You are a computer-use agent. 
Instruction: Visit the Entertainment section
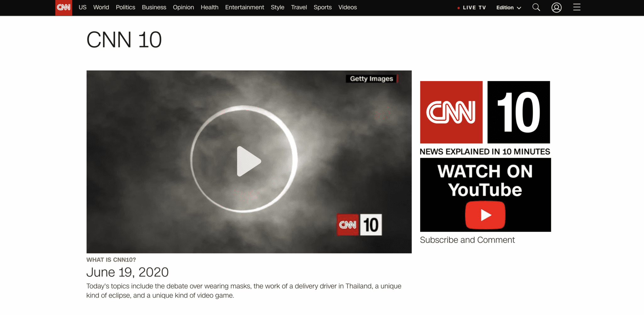click(244, 7)
